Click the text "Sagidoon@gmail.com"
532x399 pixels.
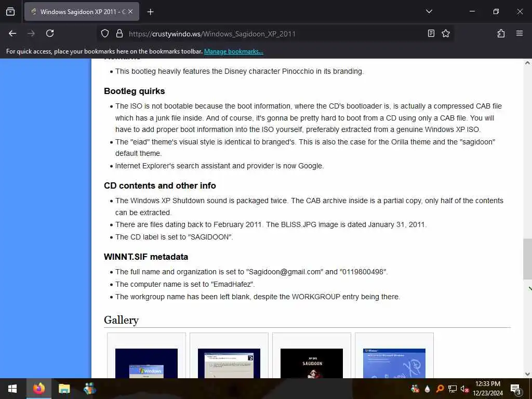pyautogui.click(x=285, y=272)
